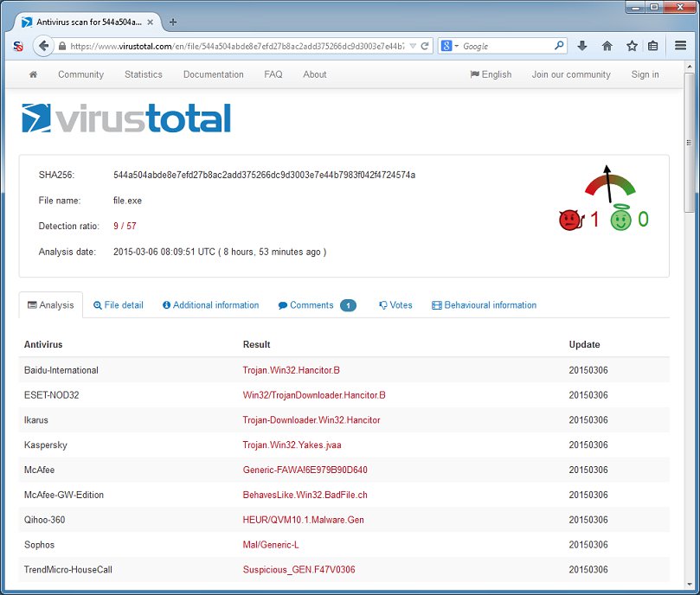Click the VirusTotal home icon in navbar
This screenshot has height=595, width=700.
coord(33,74)
